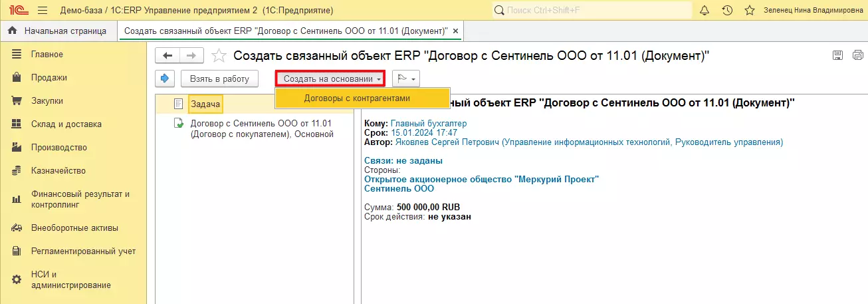Click the 1C logo icon
The width and height of the screenshot is (868, 304).
[x=20, y=11]
